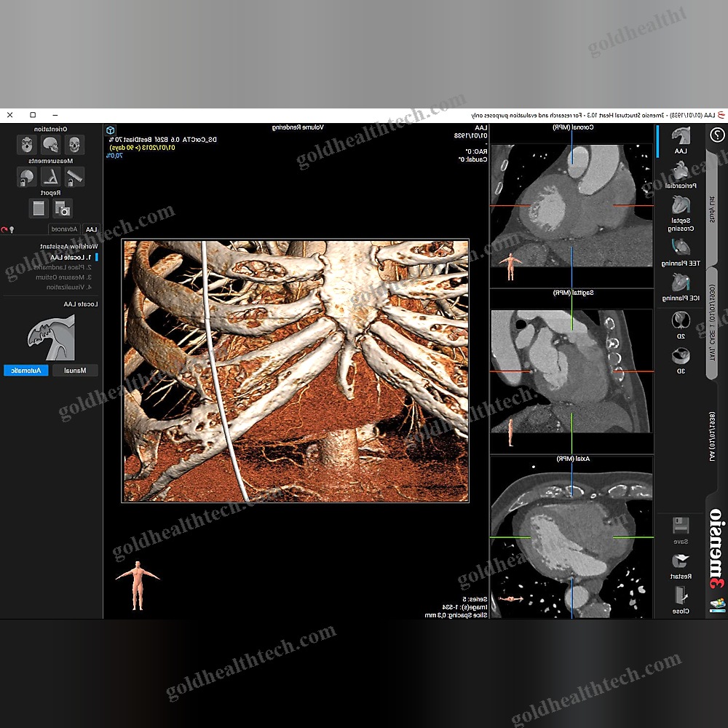Image resolution: width=728 pixels, height=728 pixels.
Task: Click the Sagittal (MPR) view title
Action: pyautogui.click(x=573, y=293)
